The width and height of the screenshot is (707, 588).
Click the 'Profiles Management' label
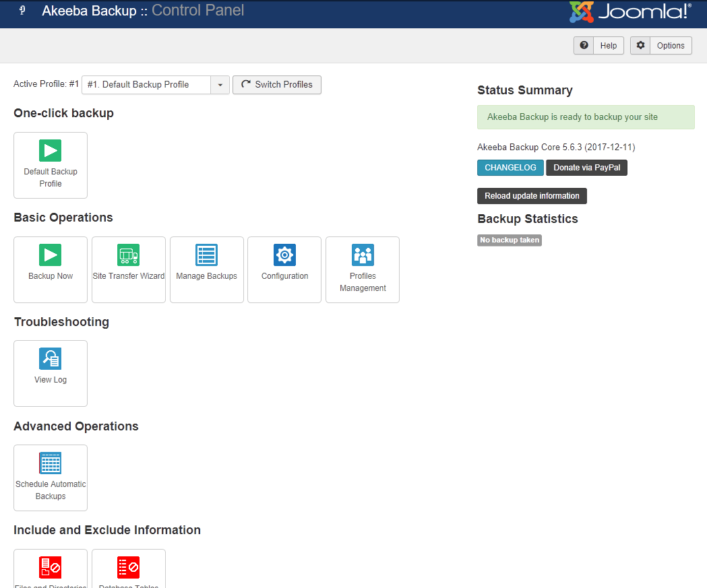tap(363, 282)
